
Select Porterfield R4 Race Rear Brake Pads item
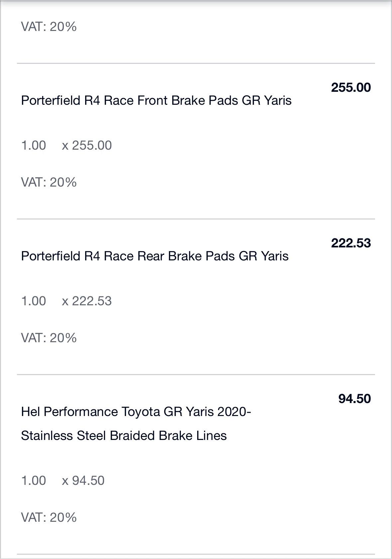(x=155, y=256)
